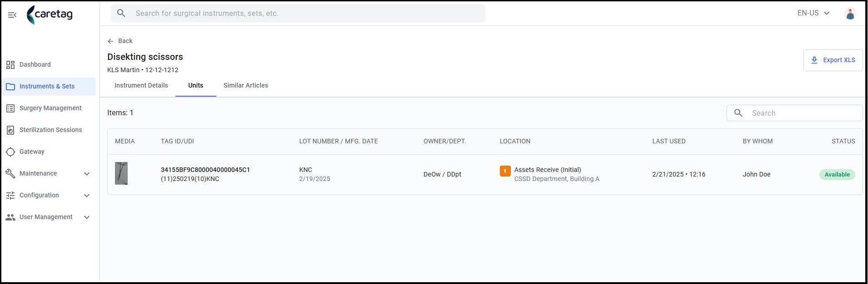The height and width of the screenshot is (284, 868).
Task: Open the Dashboard icon in sidebar
Action: (x=10, y=65)
